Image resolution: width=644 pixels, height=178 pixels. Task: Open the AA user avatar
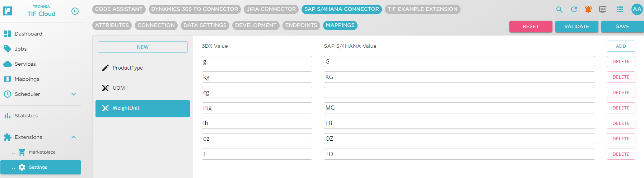637,10
